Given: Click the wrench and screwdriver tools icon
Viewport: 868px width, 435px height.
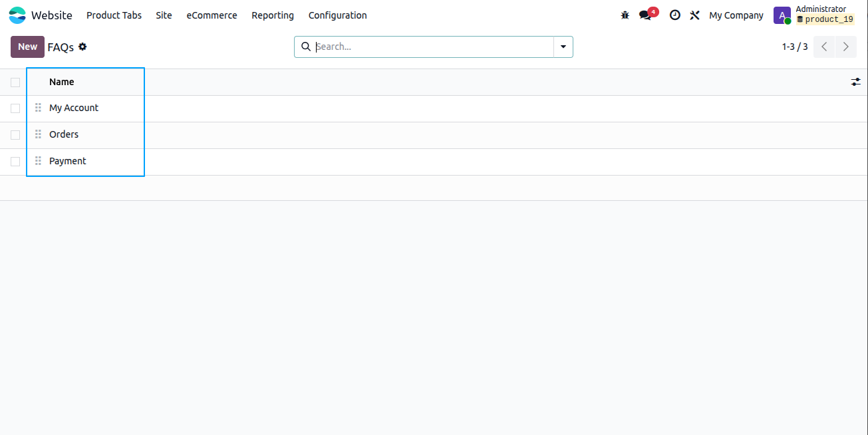Looking at the screenshot, I should [695, 15].
